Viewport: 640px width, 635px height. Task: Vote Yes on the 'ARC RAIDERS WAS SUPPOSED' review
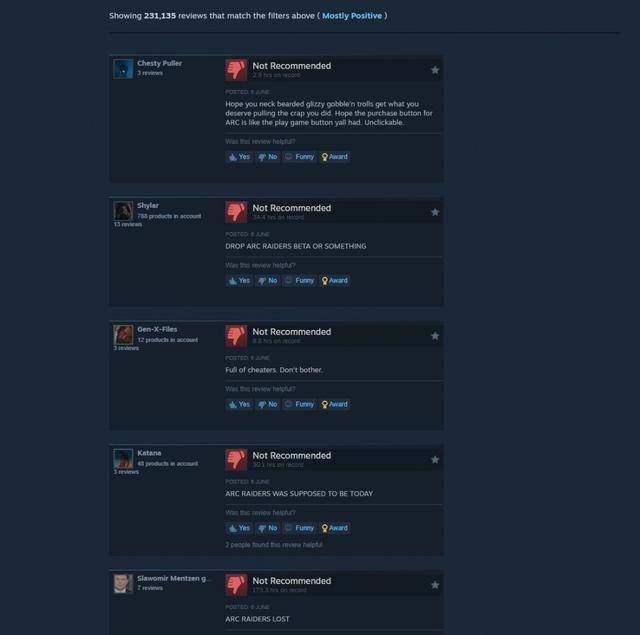click(x=239, y=528)
